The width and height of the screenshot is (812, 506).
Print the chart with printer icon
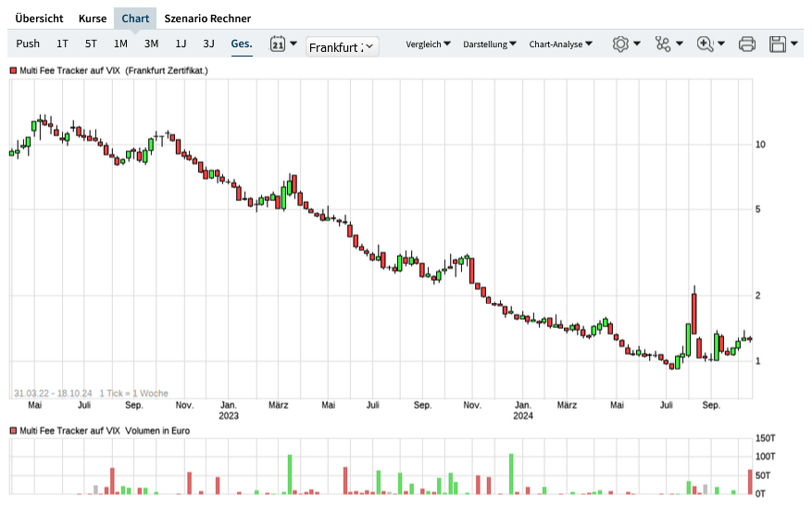pos(747,44)
